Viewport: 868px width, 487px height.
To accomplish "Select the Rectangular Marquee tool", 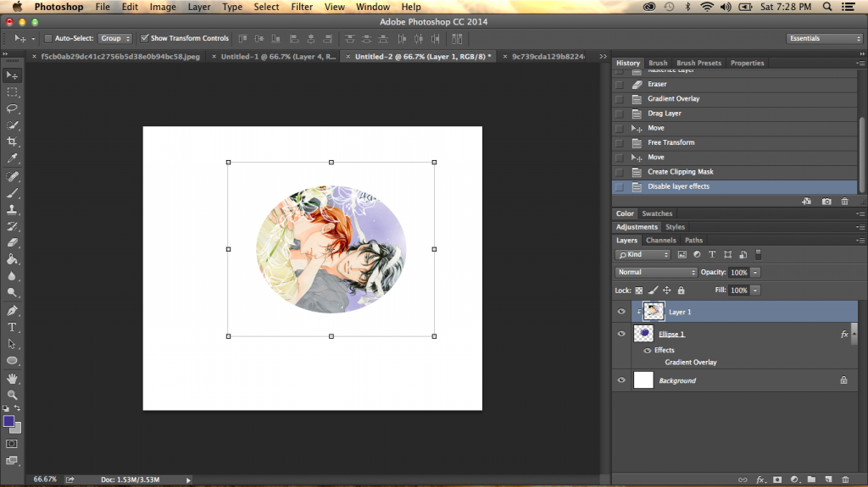I will tap(12, 91).
